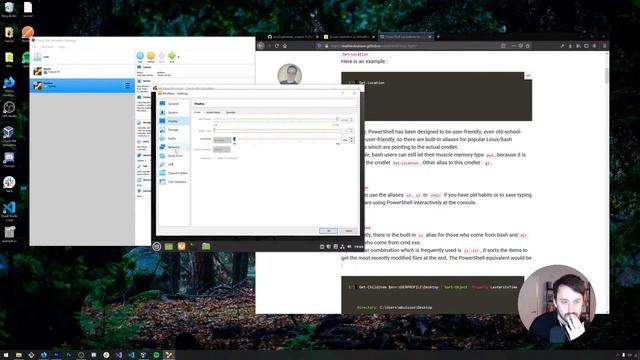Open Graphics Controller dropdown in Display settings

coord(222,149)
